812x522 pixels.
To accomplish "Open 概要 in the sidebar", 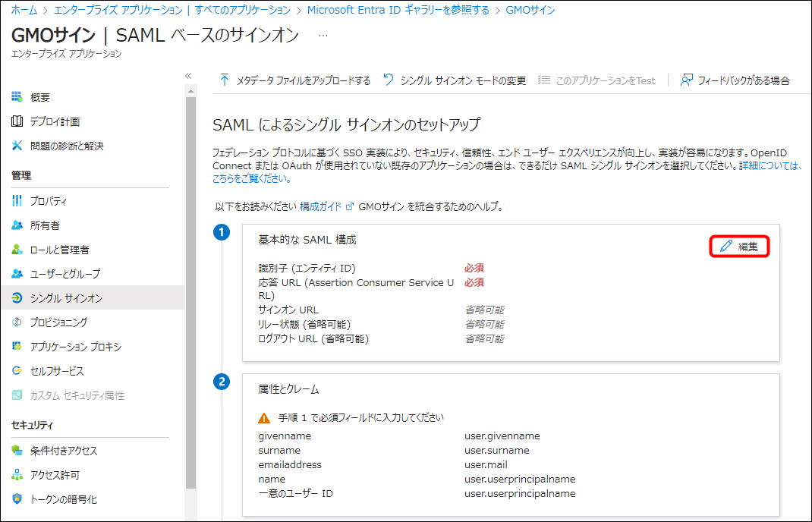I will (x=40, y=97).
